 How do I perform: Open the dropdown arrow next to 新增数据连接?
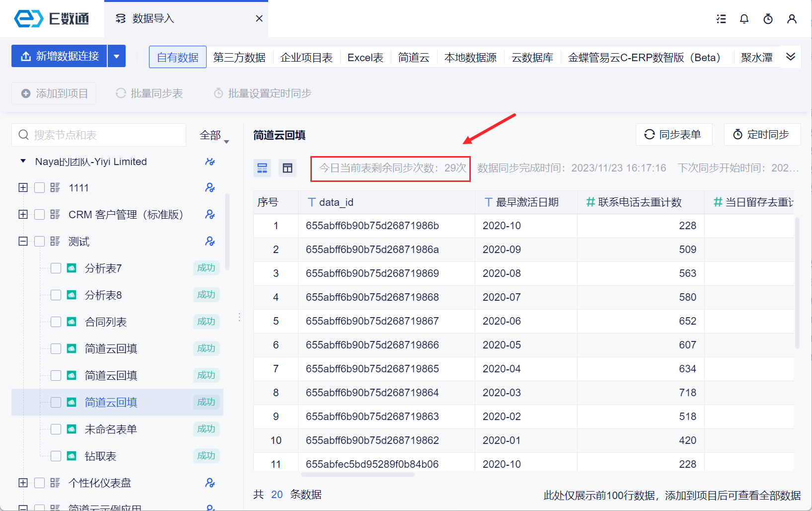pyautogui.click(x=117, y=56)
